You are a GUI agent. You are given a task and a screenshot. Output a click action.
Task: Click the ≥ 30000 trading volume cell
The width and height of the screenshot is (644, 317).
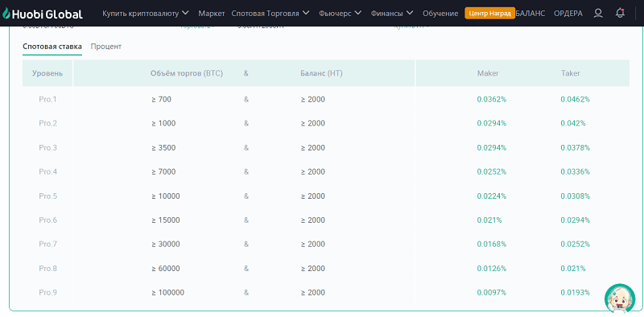pyautogui.click(x=166, y=244)
